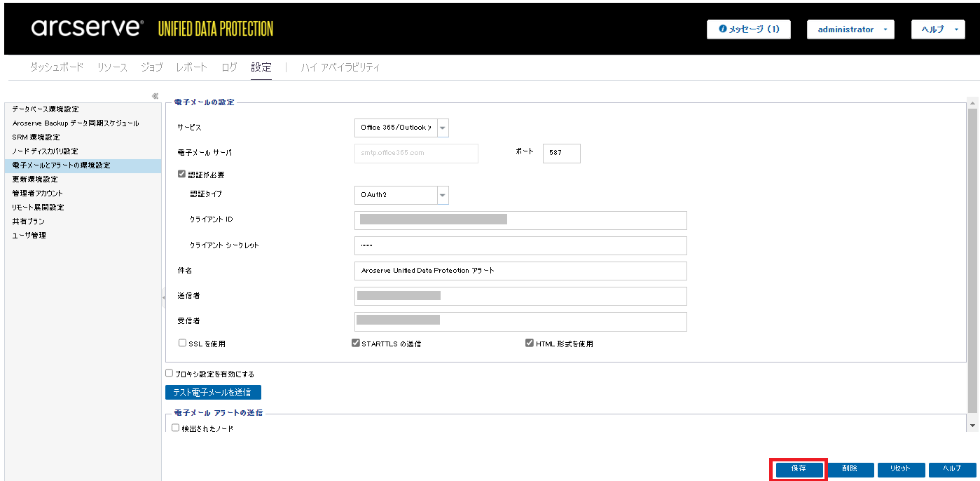Click the 電子メール サーバ field
The image size is (980, 481).
click(x=416, y=153)
